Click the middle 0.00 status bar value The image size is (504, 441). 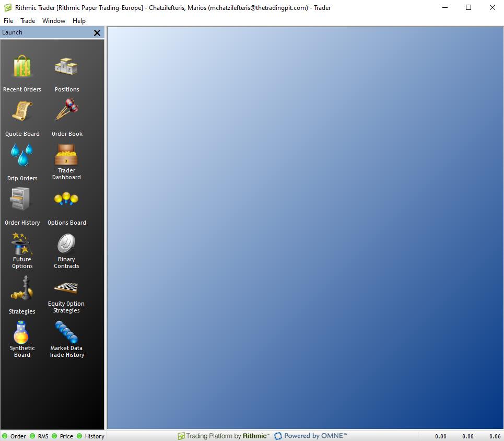[x=467, y=436]
